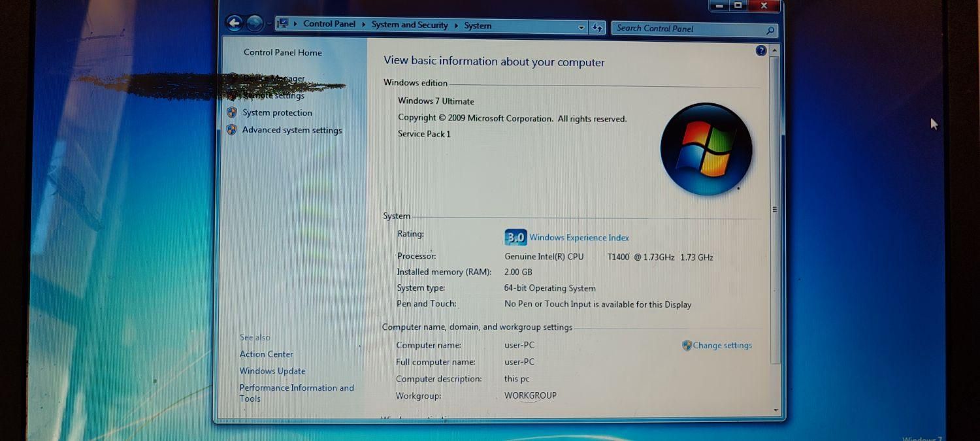Click the "user-PC" value beside Full computer name
This screenshot has width=980, height=441.
pyautogui.click(x=519, y=362)
